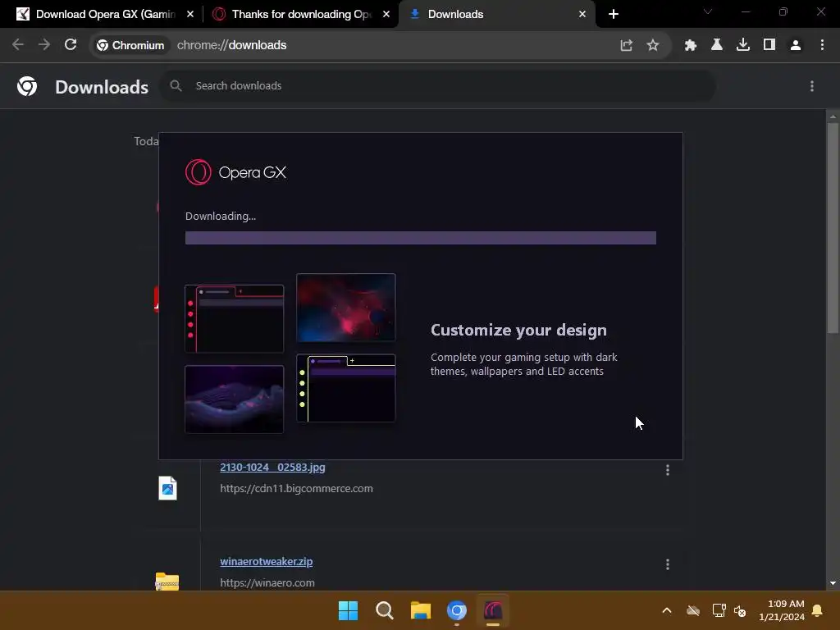
Task: Close the Download Opera GX tab
Action: (190, 15)
